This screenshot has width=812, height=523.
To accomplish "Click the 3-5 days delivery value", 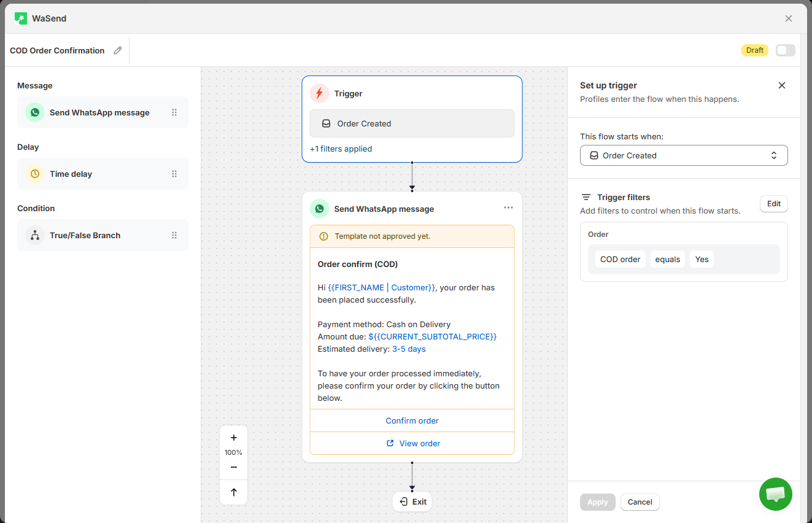I will (x=409, y=349).
